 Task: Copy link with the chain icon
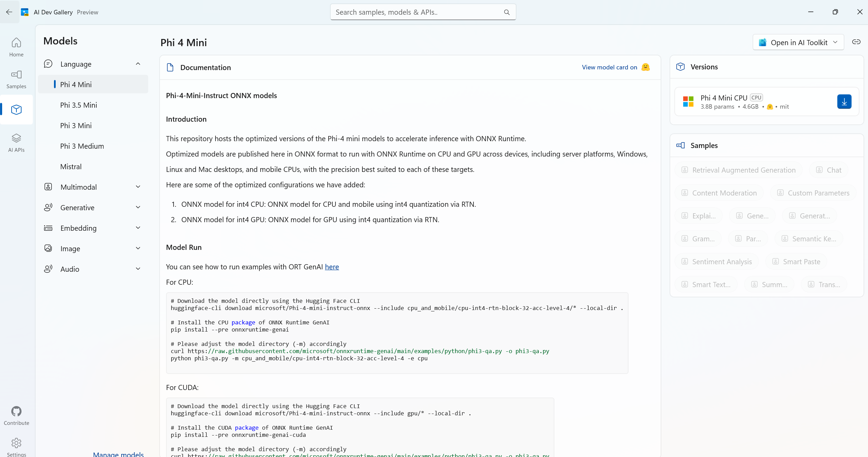(856, 42)
